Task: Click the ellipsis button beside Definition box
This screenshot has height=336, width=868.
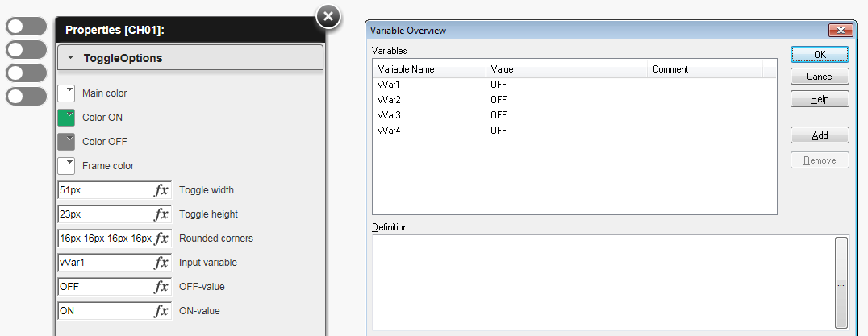Action: coord(841,284)
